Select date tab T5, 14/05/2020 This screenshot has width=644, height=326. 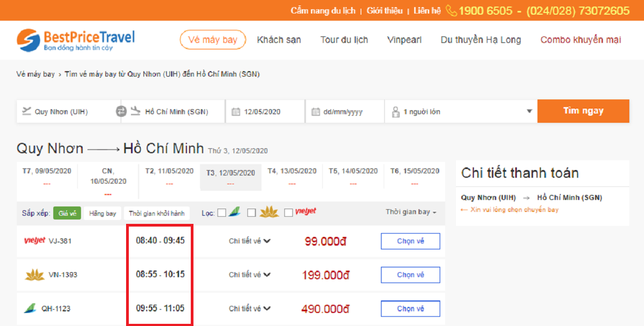(x=353, y=177)
